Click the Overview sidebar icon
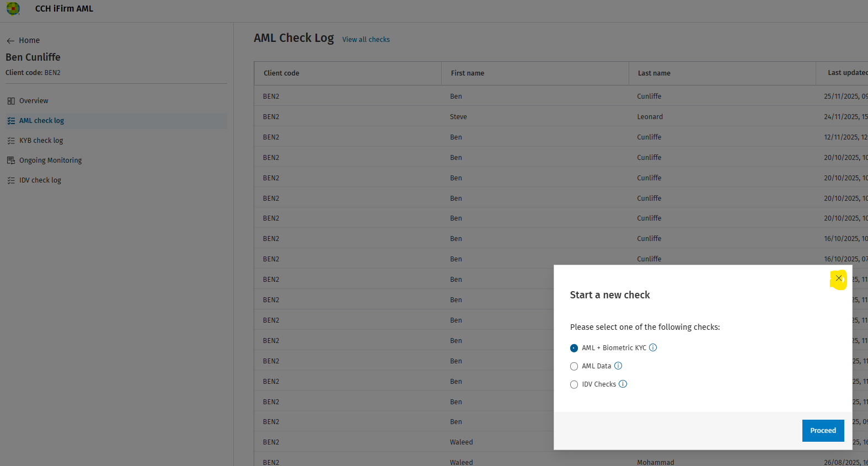 coord(11,101)
